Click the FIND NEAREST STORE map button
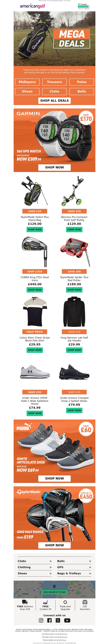The image size is (109, 644). pyautogui.click(x=54, y=592)
